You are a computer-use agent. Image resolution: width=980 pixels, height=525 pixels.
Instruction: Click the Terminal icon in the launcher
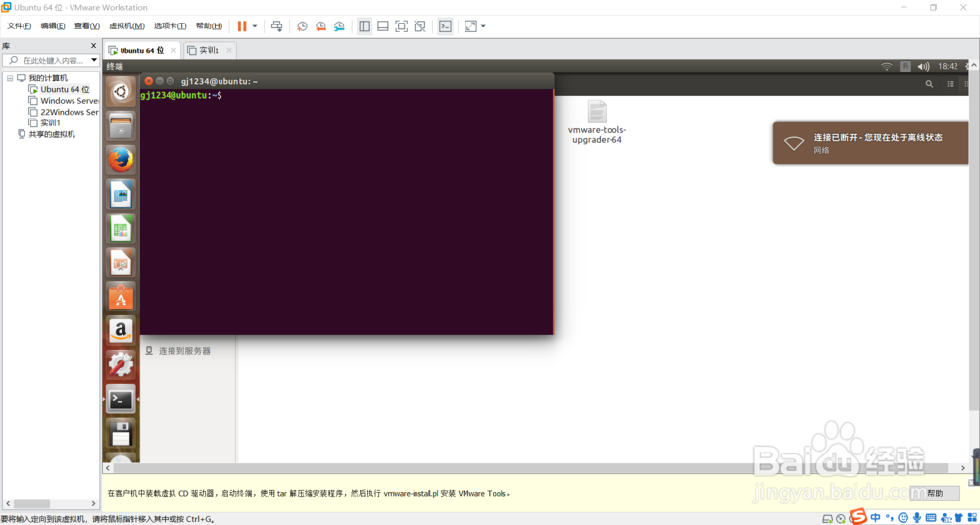pyautogui.click(x=121, y=399)
